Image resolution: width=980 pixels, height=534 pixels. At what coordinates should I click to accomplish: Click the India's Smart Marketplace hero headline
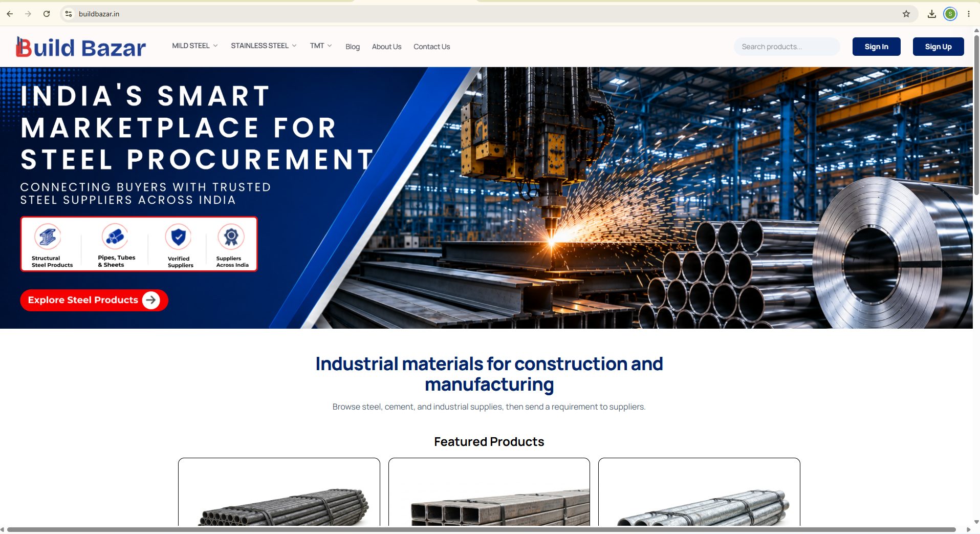(x=197, y=127)
